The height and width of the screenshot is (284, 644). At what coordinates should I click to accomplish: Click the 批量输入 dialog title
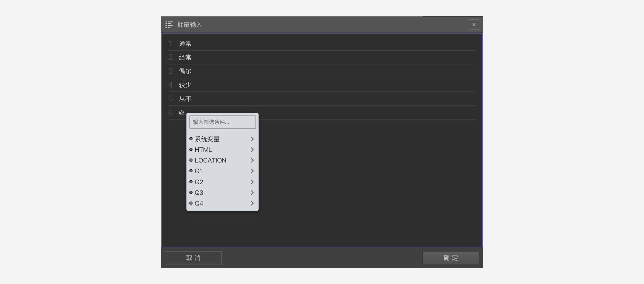[190, 25]
